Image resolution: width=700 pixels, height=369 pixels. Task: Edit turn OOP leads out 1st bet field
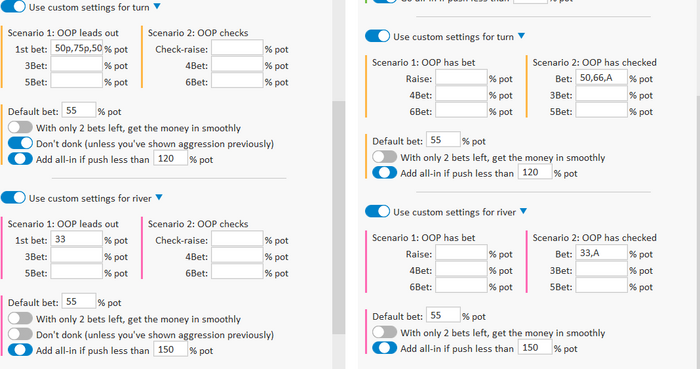click(77, 48)
